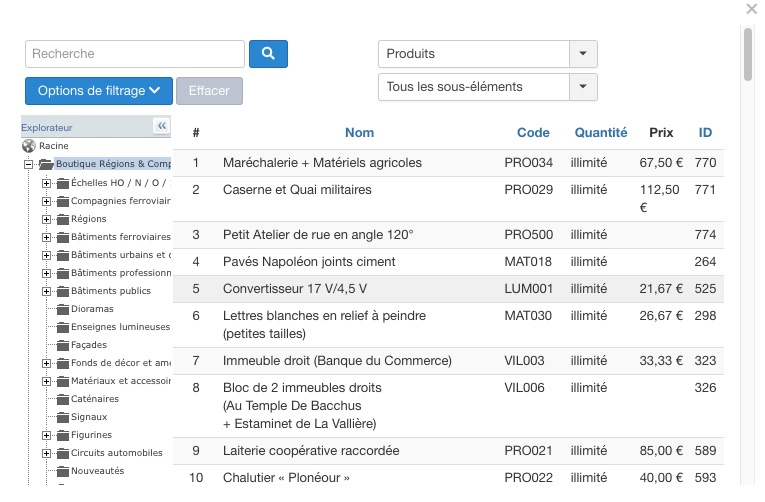Click the Racine globe icon
Viewport: 765px width, 502px height.
click(x=28, y=145)
